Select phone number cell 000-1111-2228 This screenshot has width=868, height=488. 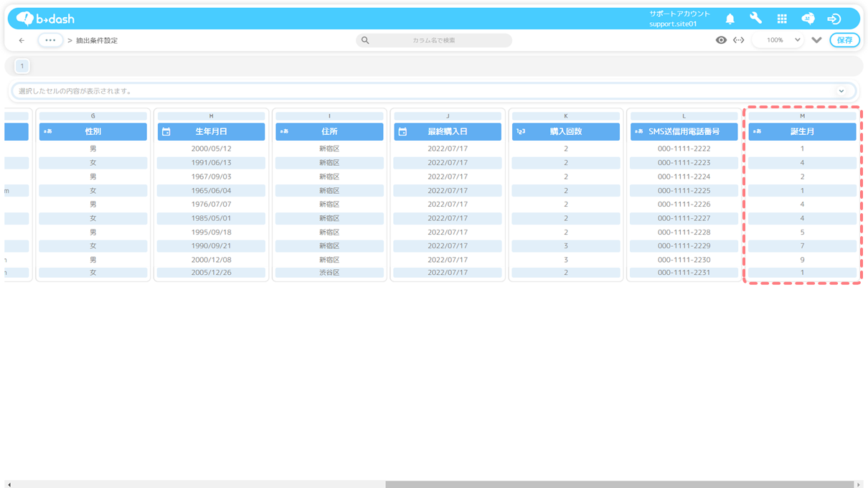pyautogui.click(x=684, y=233)
